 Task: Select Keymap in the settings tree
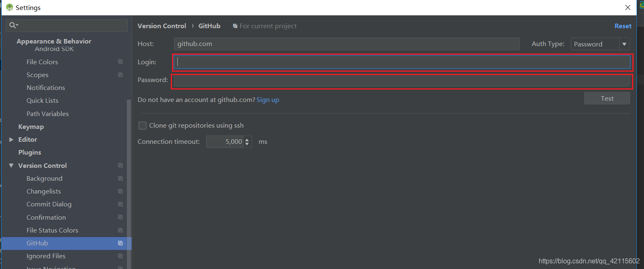[x=31, y=127]
